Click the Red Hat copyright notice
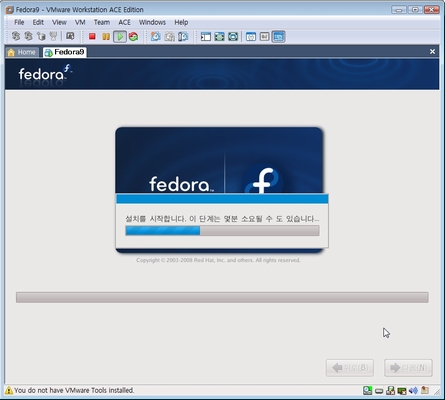Screen dimensions: 445x400 (218, 260)
